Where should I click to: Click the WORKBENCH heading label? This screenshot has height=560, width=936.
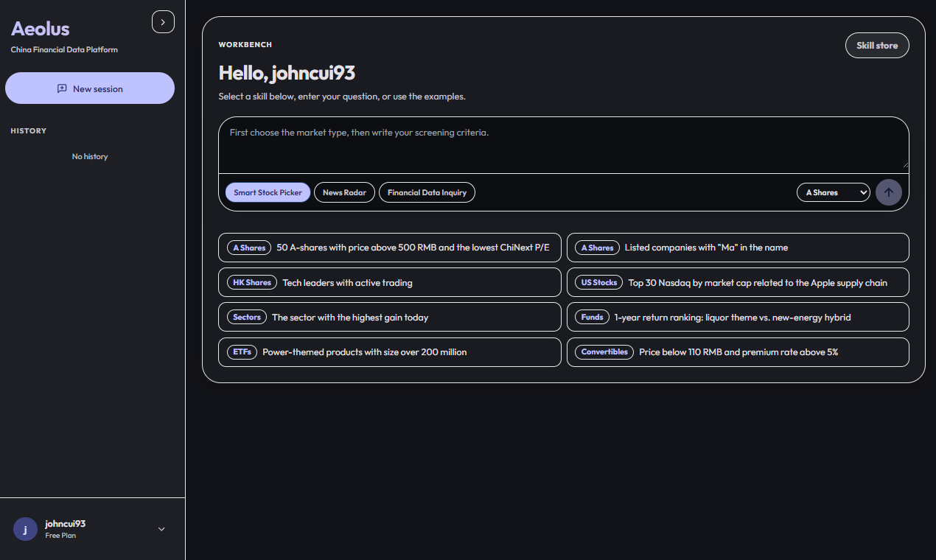click(x=244, y=44)
